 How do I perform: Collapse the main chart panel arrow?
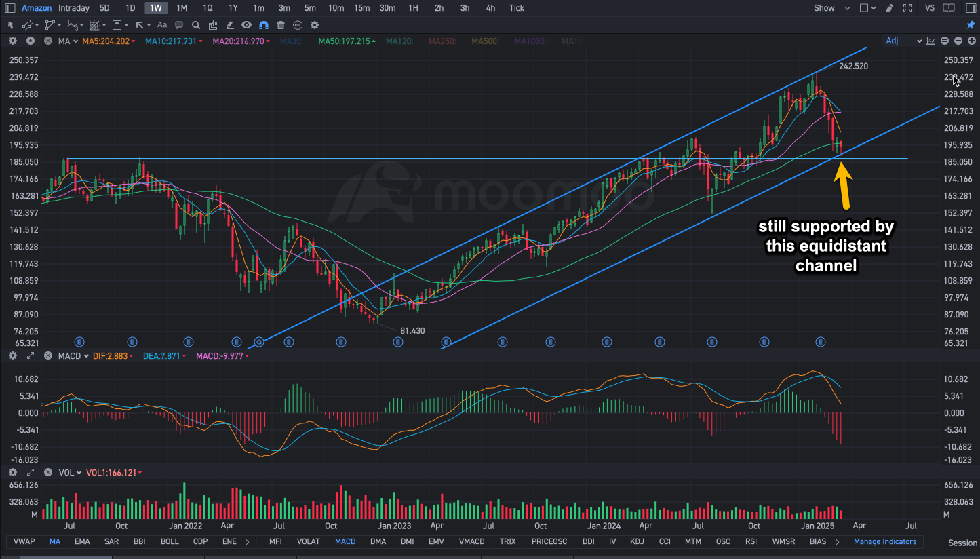pyautogui.click(x=30, y=41)
